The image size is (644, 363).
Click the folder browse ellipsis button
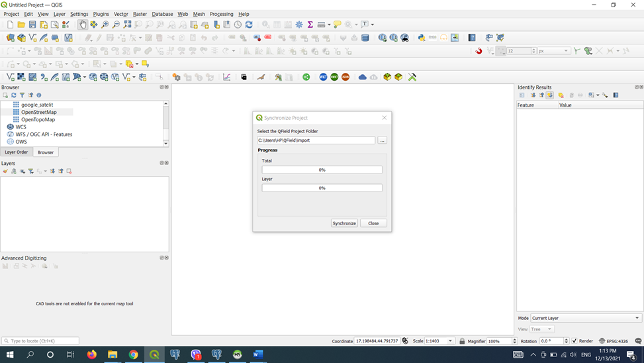tap(382, 140)
